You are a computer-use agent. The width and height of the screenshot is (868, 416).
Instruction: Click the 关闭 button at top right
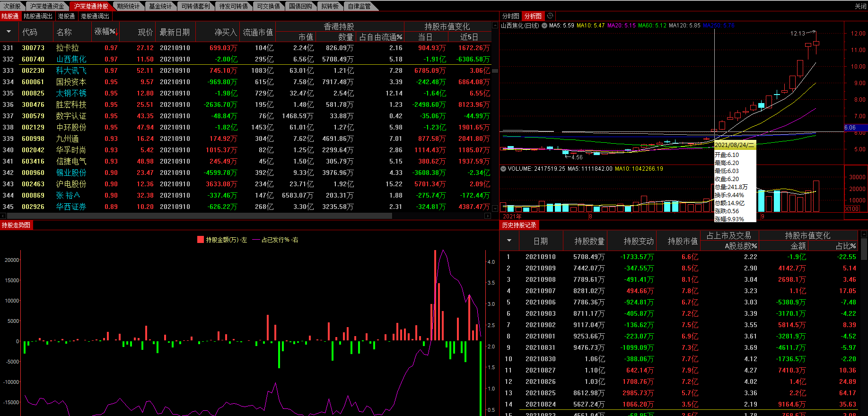point(860,6)
